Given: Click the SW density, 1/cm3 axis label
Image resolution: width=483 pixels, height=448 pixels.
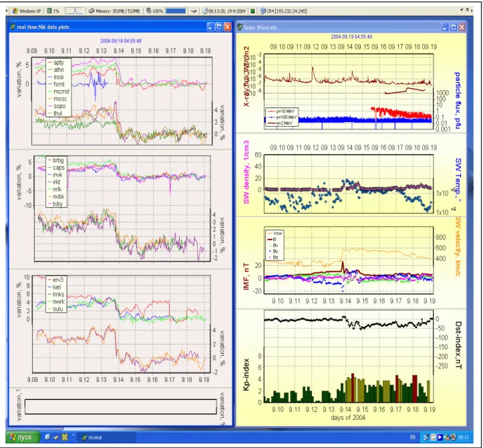Looking at the screenshot, I should [247, 173].
